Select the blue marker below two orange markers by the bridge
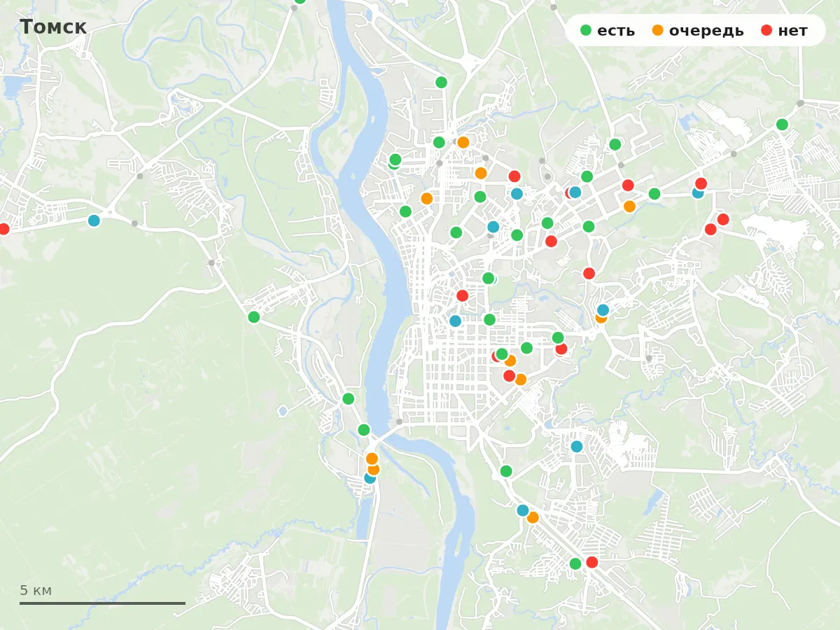840x630 pixels. pyautogui.click(x=370, y=478)
